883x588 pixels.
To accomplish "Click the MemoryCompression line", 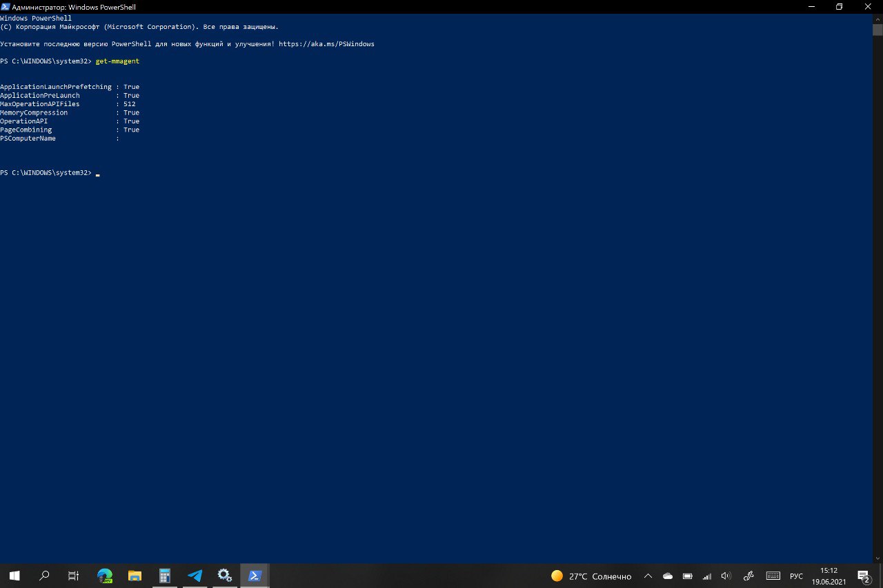I will 70,112.
